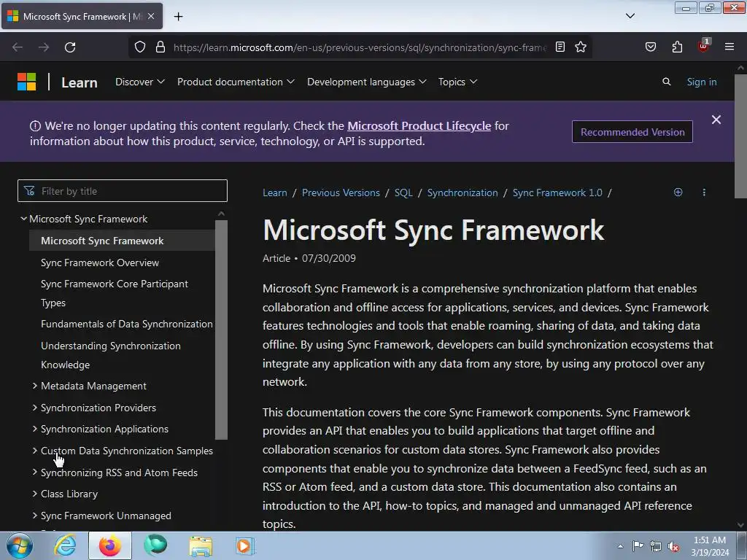Click the Firefox taskbar icon
The image size is (747, 560).
[109, 545]
